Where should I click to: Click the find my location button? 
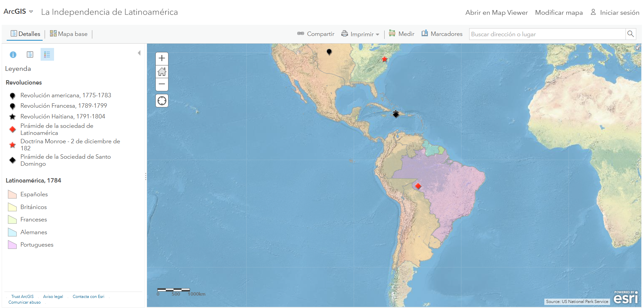tap(162, 101)
